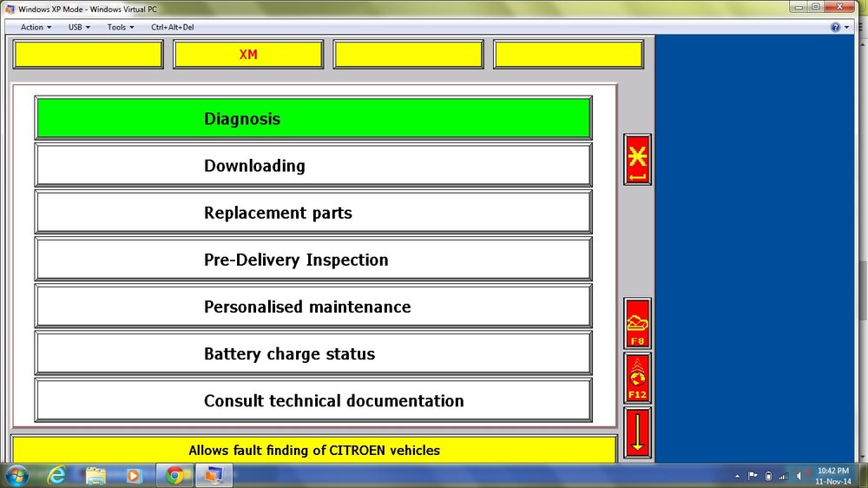Click the yellow XM vehicle field
Image resolution: width=868 pixels, height=488 pixels.
click(x=248, y=55)
